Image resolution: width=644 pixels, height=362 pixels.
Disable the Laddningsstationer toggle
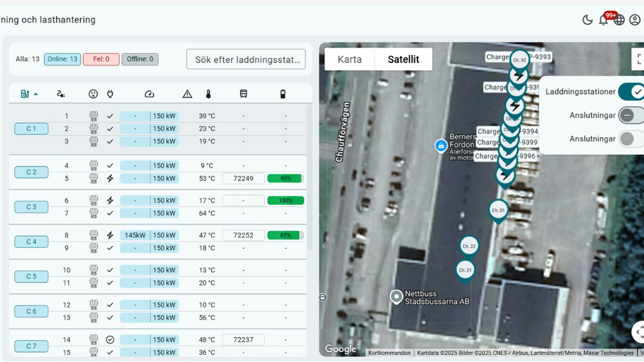click(631, 92)
